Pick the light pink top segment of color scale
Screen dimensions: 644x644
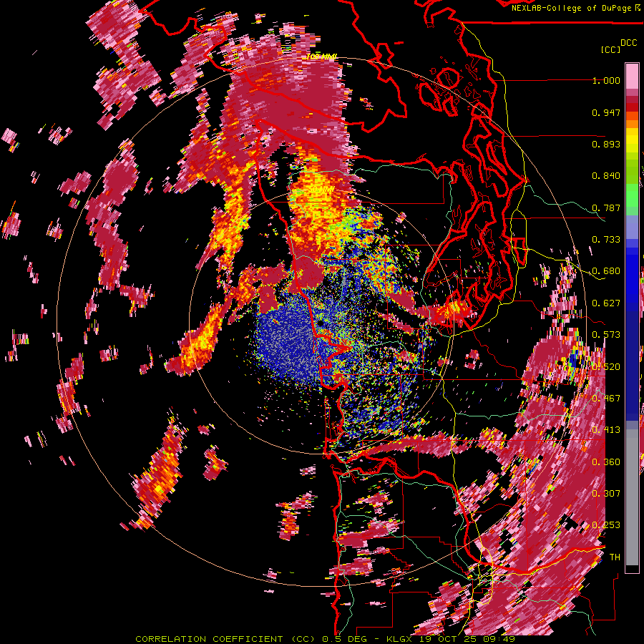(x=632, y=76)
